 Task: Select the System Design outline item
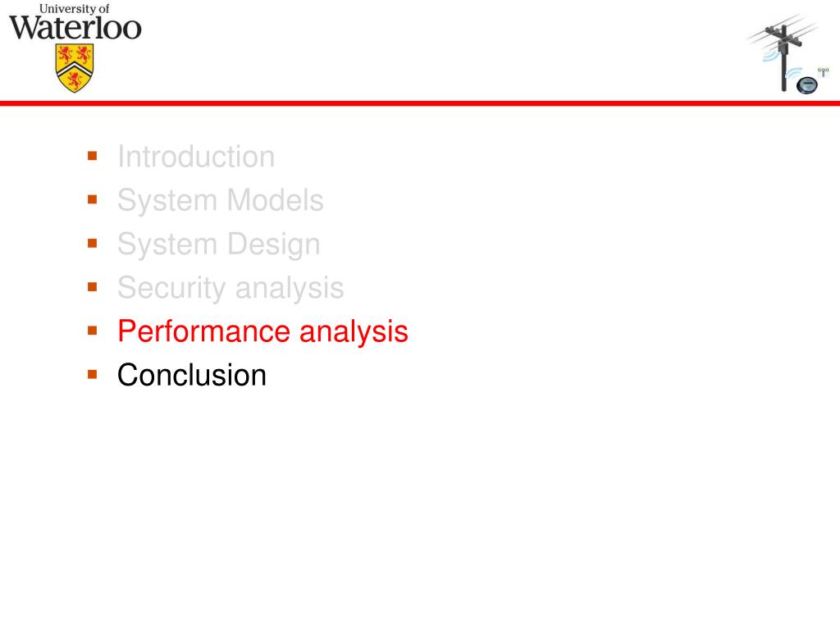pyautogui.click(x=218, y=244)
